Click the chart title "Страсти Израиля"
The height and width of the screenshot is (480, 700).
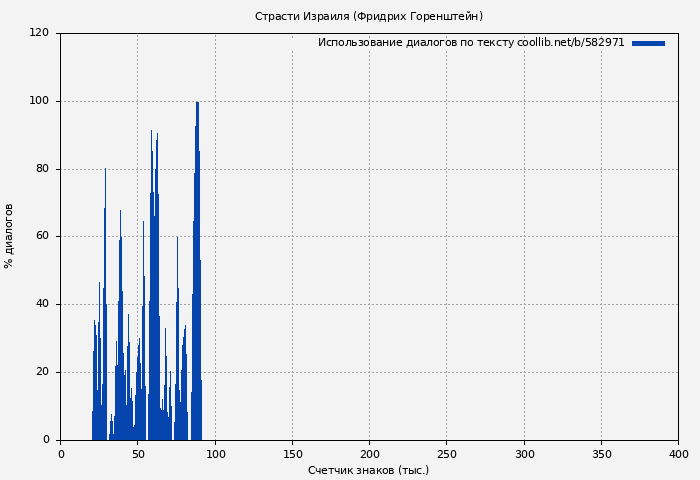pyautogui.click(x=368, y=16)
